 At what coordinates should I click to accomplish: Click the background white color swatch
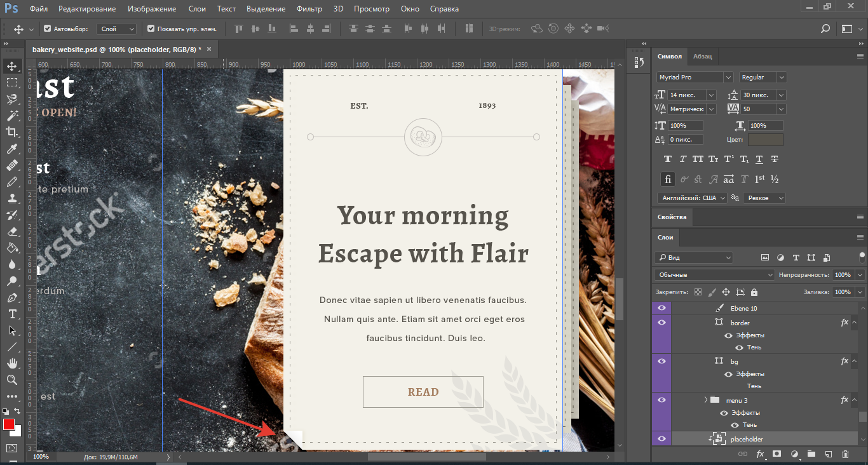click(17, 433)
